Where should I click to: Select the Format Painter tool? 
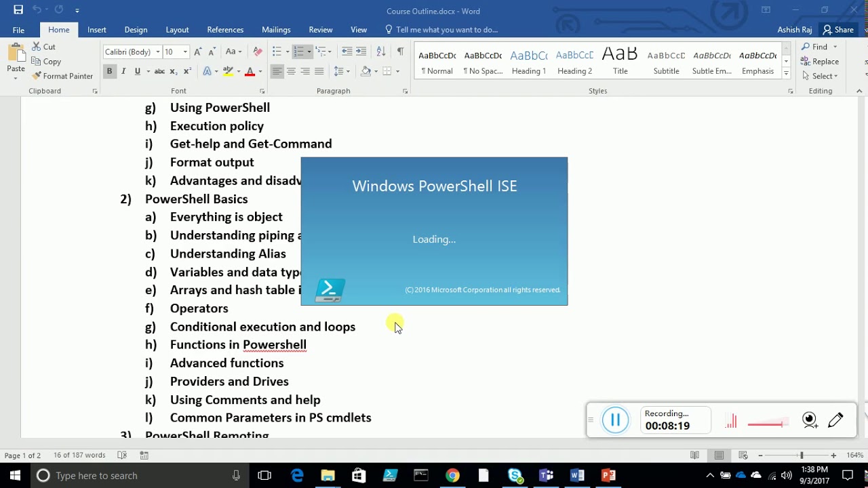tap(62, 76)
